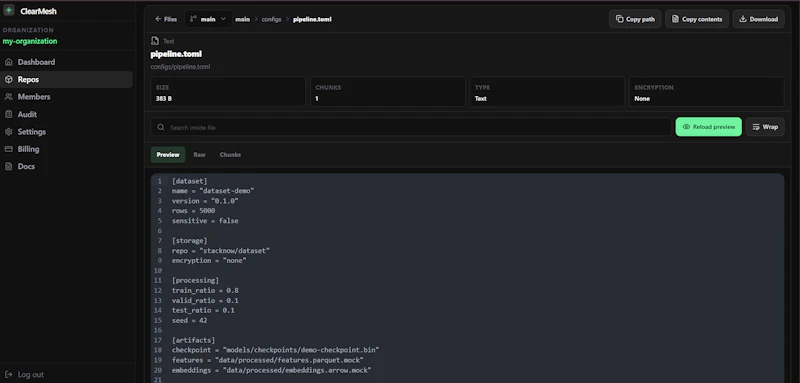This screenshot has height=383, width=800.
Task: Click the document icon in Copy contents
Action: 676,19
